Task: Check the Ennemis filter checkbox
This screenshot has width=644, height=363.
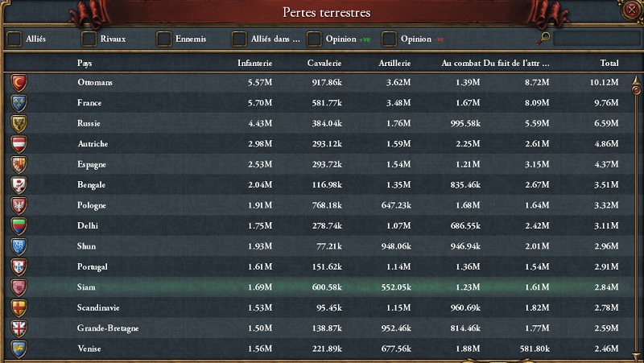Action: [x=164, y=39]
